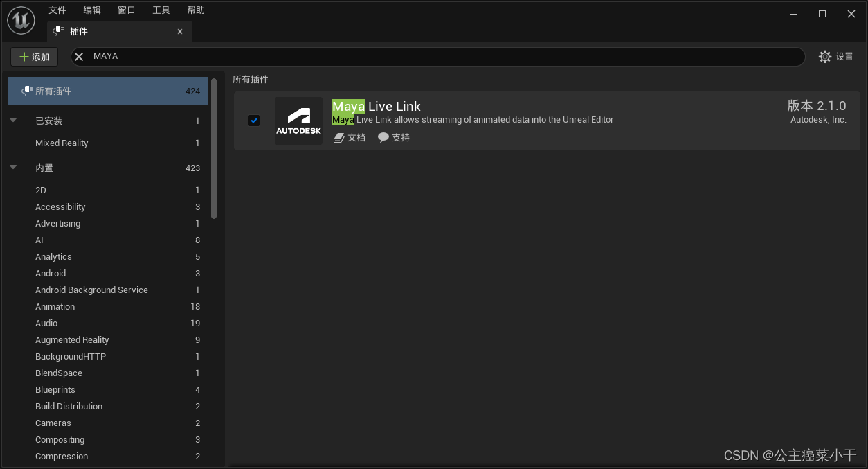The image size is (868, 469).
Task: Select the Compositing category
Action: pos(108,440)
